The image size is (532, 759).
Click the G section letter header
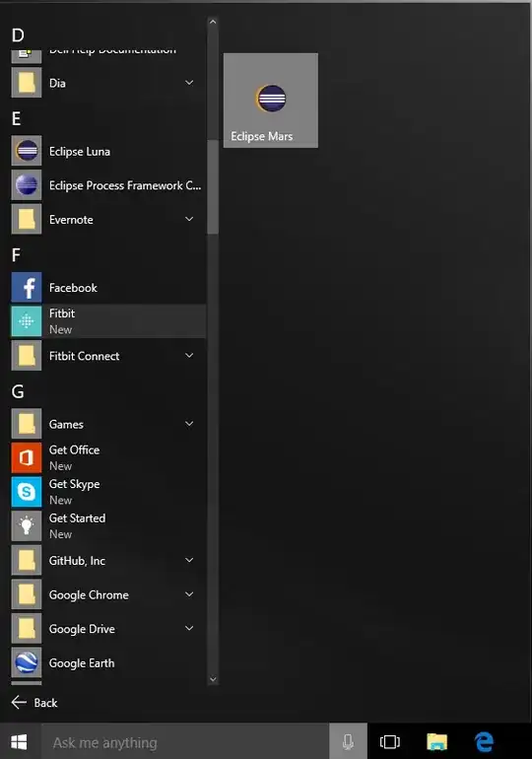click(x=18, y=391)
